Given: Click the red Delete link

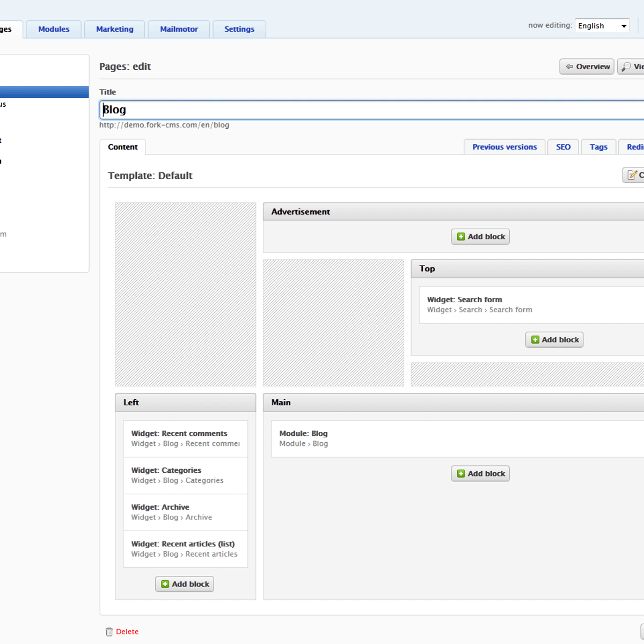Looking at the screenshot, I should (x=127, y=632).
